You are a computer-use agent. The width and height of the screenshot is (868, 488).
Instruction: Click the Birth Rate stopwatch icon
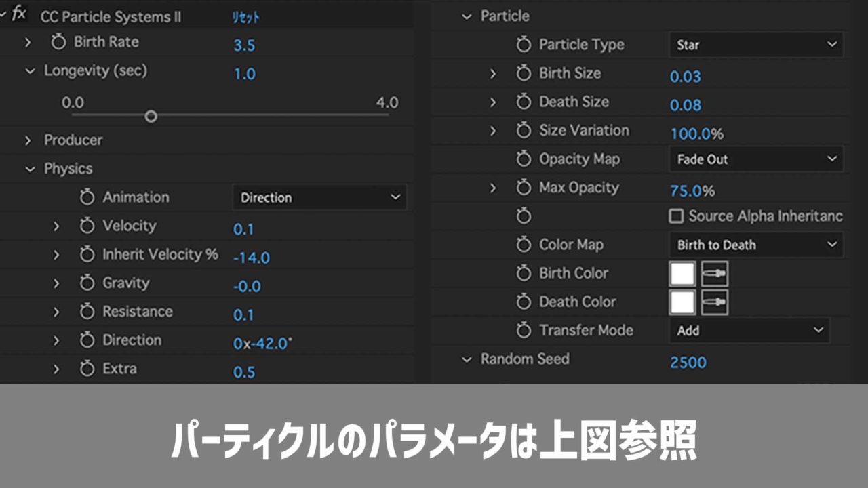59,43
